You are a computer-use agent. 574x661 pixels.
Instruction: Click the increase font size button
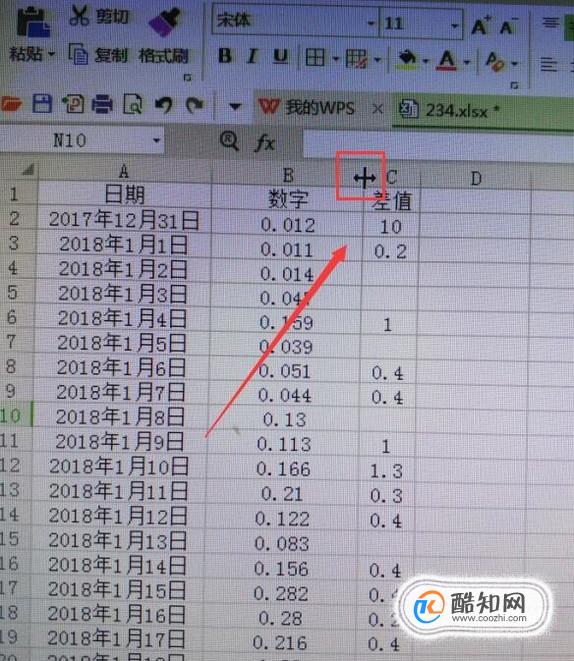[x=481, y=26]
